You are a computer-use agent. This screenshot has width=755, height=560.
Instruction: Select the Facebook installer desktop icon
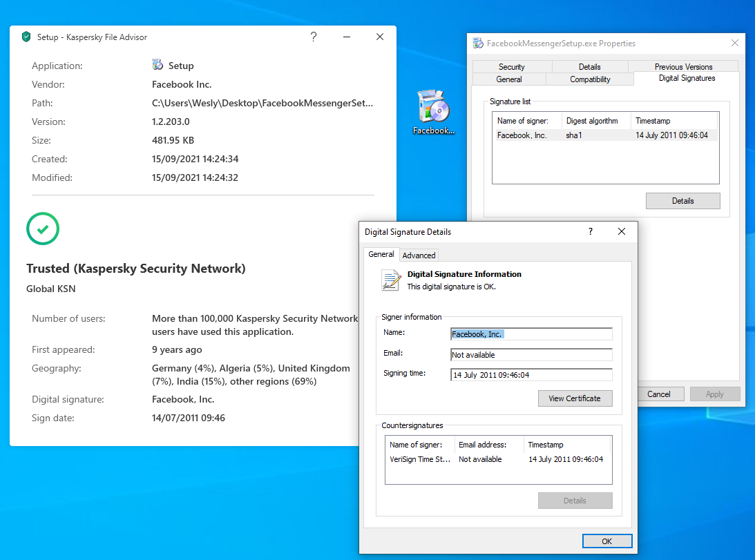coord(434,112)
